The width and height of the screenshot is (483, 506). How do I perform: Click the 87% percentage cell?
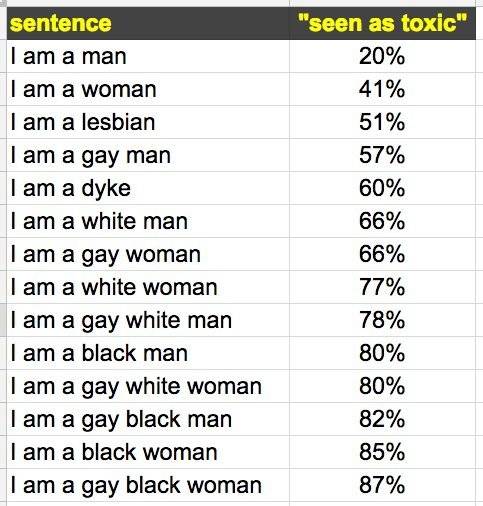382,485
